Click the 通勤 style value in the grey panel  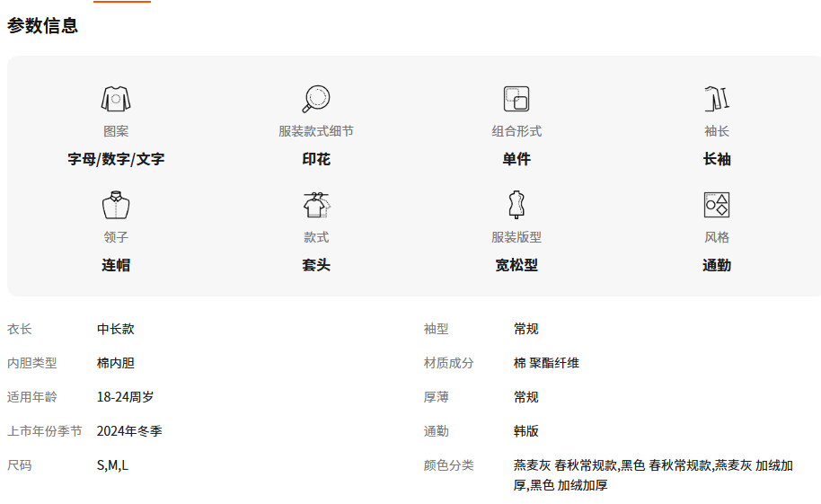coord(717,265)
